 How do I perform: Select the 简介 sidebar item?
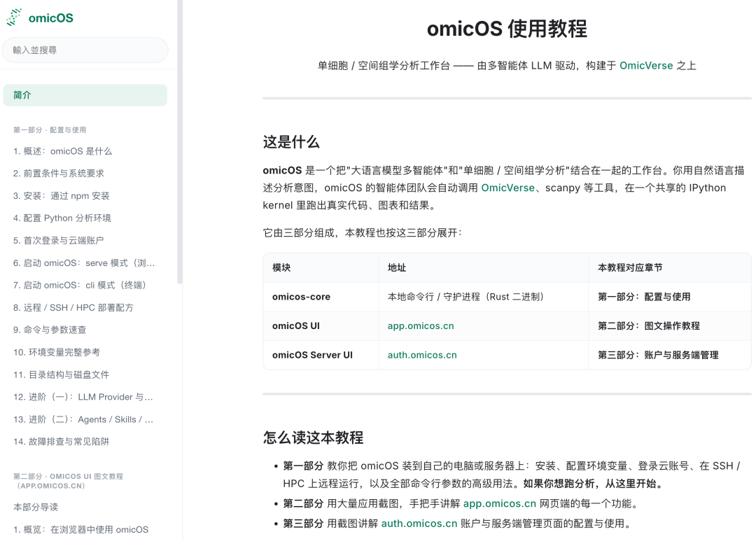[x=85, y=95]
